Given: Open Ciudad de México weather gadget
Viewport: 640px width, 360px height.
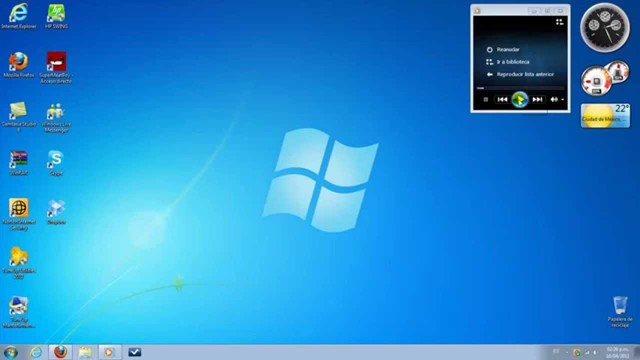Looking at the screenshot, I should click(605, 116).
